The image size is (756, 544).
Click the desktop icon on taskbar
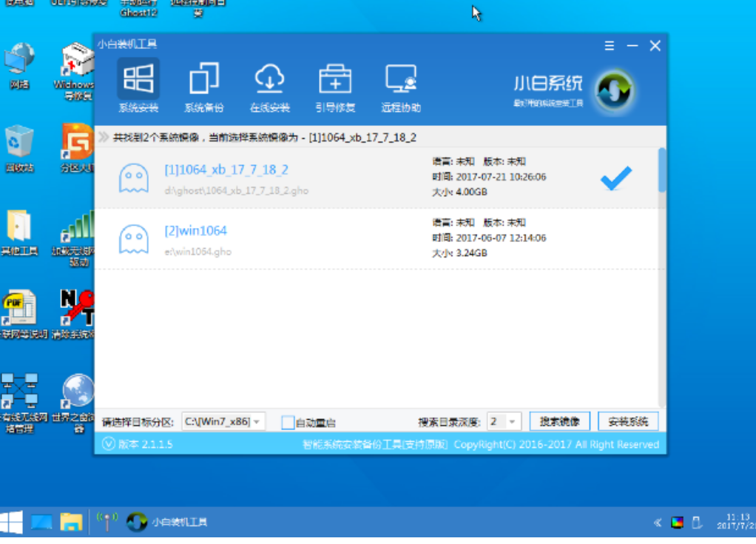click(41, 523)
